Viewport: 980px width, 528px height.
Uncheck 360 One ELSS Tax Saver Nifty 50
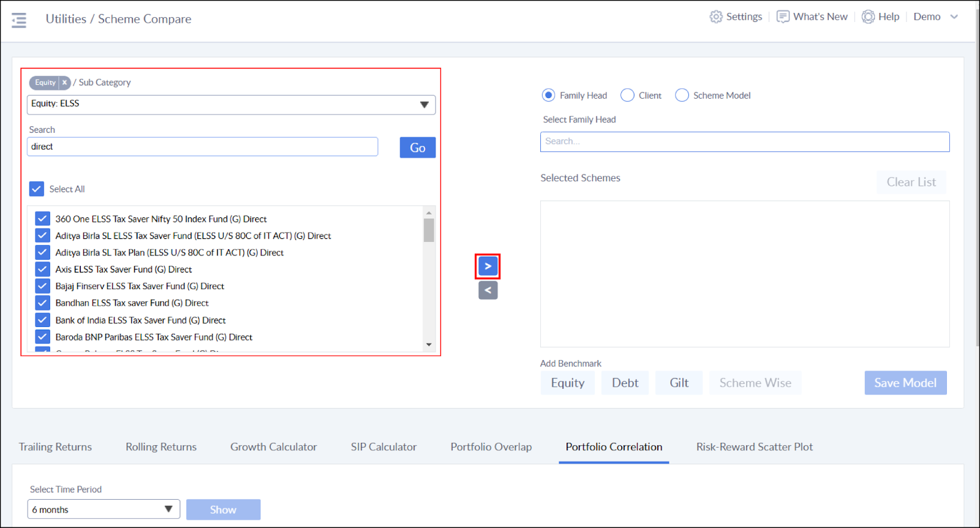[x=42, y=219]
